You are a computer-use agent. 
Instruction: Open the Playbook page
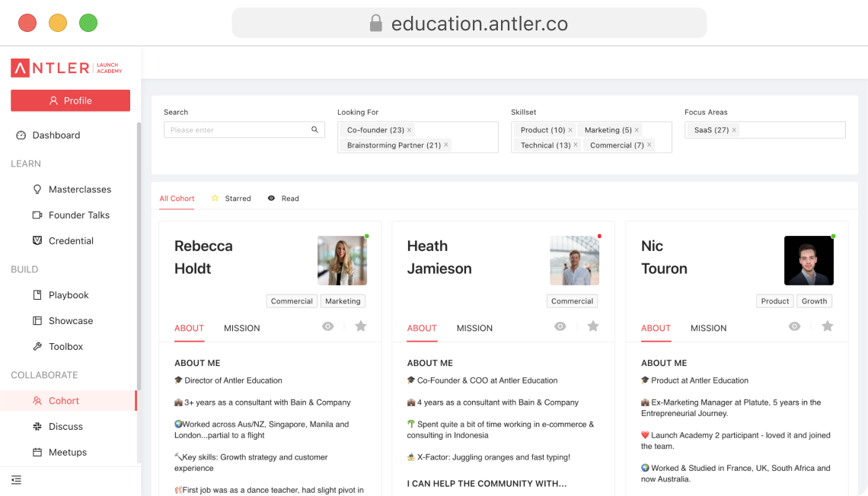click(61, 294)
